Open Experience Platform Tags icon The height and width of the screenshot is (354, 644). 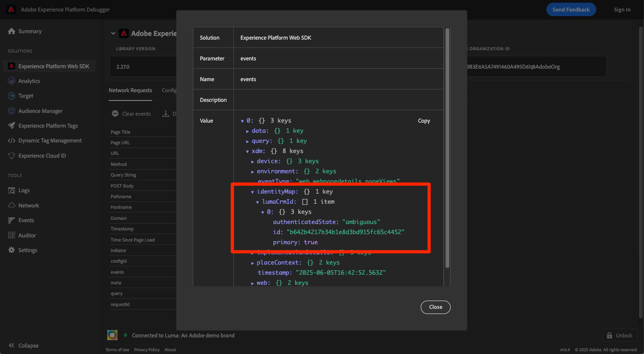pyautogui.click(x=12, y=126)
